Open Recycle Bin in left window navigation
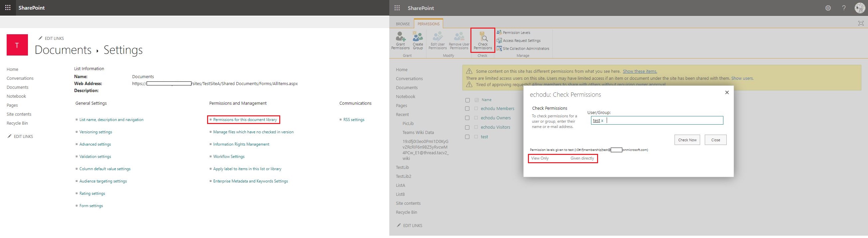Screen dimensions: 868x238 coord(17,123)
